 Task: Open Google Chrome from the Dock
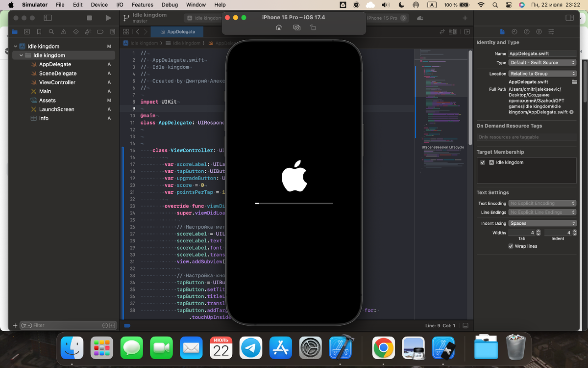(384, 348)
